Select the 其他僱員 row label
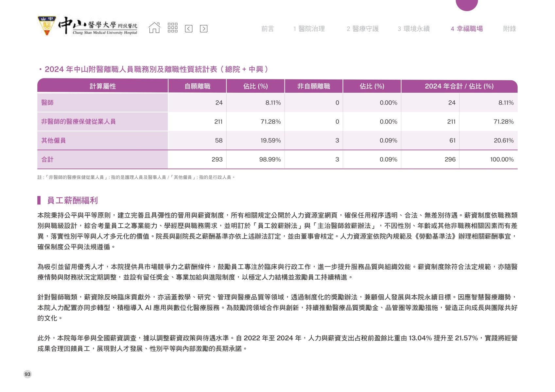 53,140
